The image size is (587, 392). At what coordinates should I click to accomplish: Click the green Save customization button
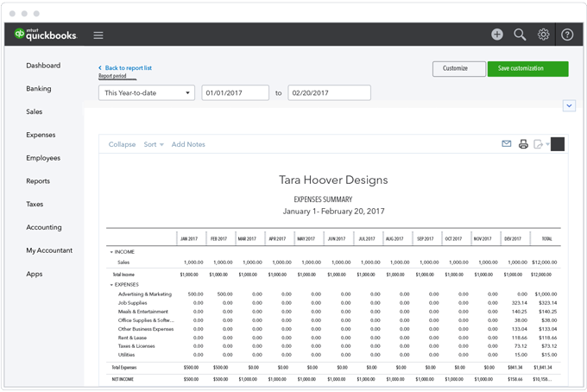pos(527,68)
